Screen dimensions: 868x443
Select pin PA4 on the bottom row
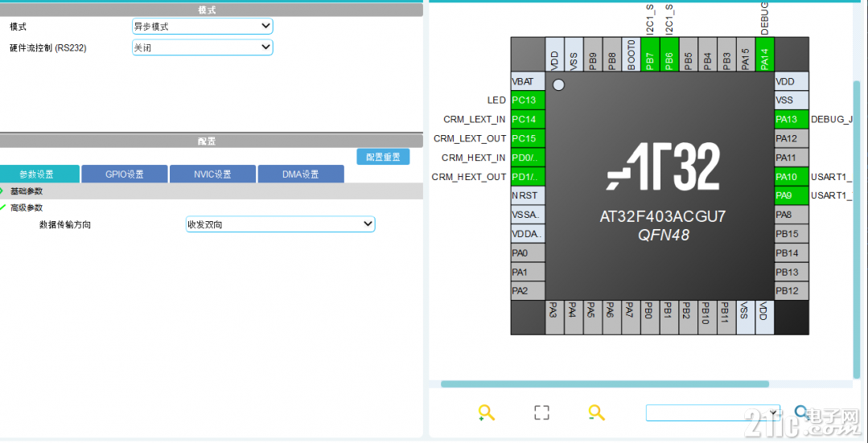click(x=574, y=318)
